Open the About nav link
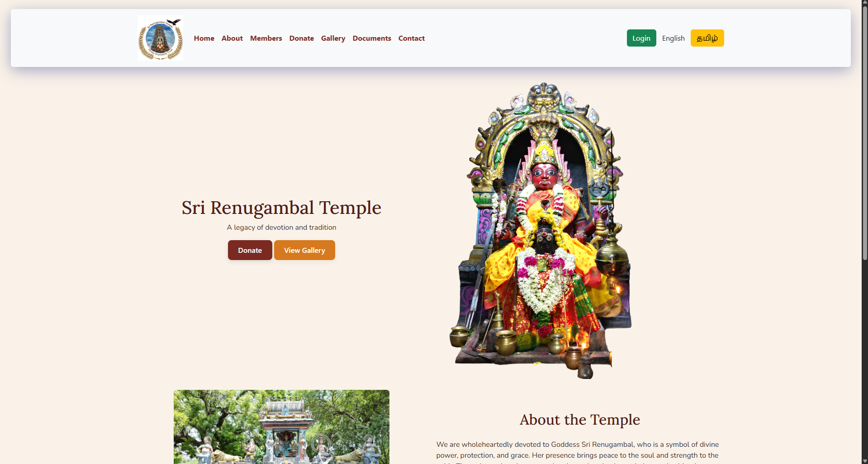This screenshot has width=868, height=464. [232, 38]
